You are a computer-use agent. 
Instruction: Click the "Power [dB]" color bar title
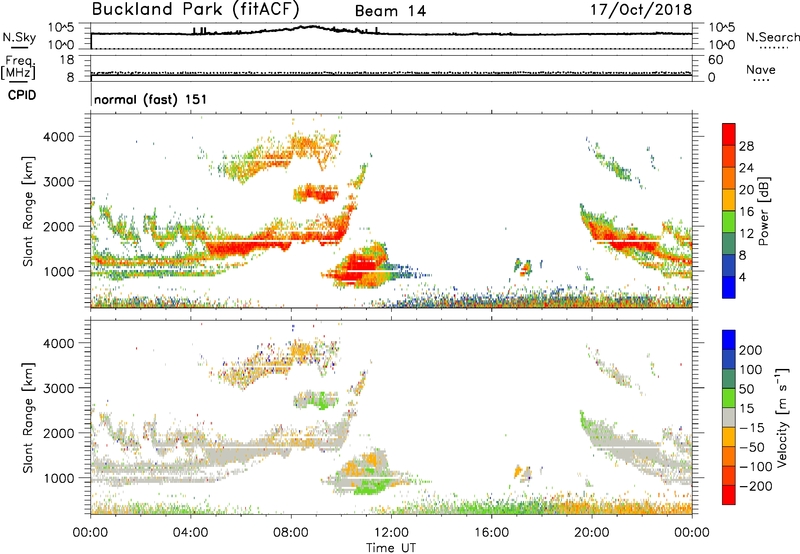point(764,211)
